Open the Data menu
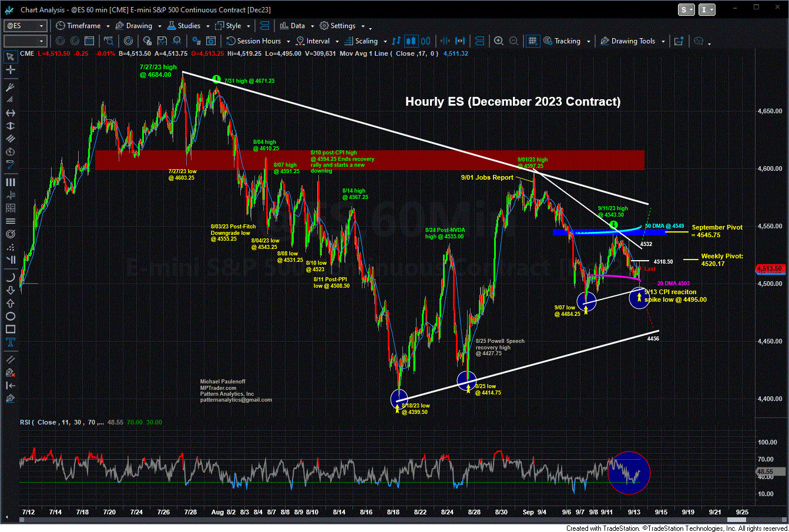789x532 pixels. (x=291, y=26)
